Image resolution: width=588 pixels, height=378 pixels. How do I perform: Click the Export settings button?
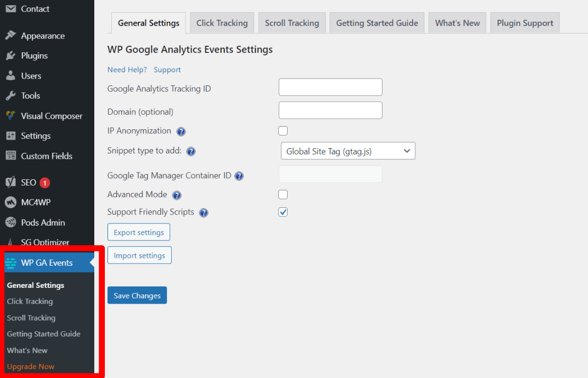(139, 232)
